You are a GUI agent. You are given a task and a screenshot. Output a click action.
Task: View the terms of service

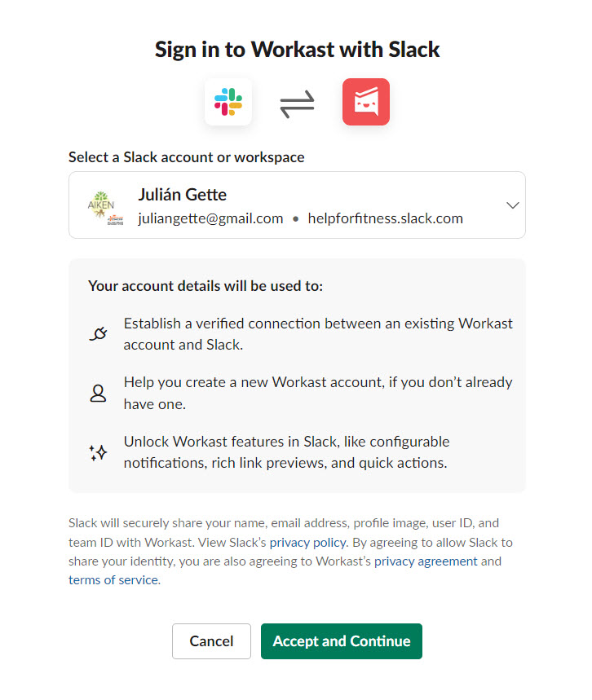pyautogui.click(x=113, y=579)
